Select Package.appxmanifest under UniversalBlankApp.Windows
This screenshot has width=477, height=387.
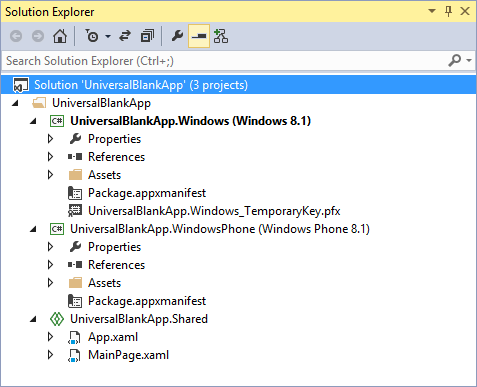coord(147,193)
